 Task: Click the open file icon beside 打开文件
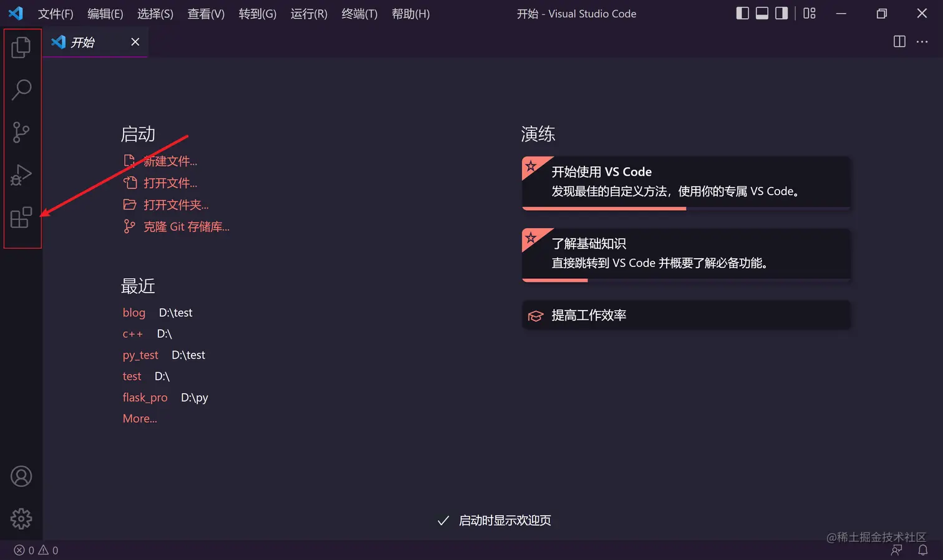(x=130, y=183)
